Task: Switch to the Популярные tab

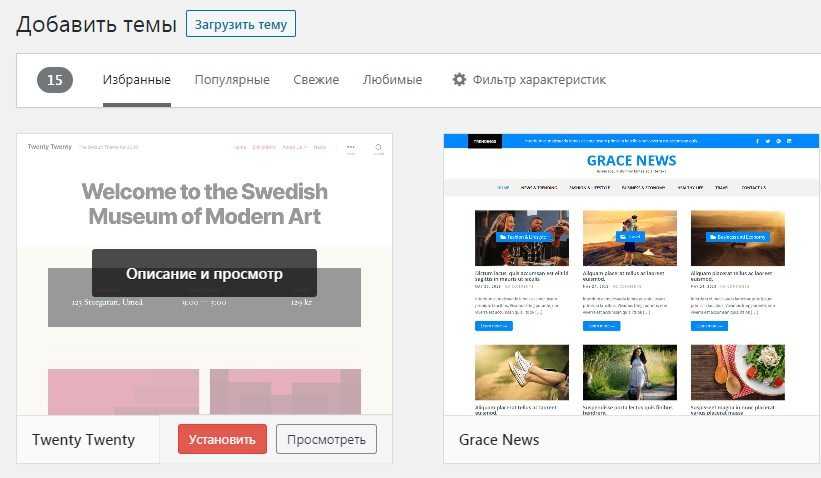Action: click(x=232, y=80)
